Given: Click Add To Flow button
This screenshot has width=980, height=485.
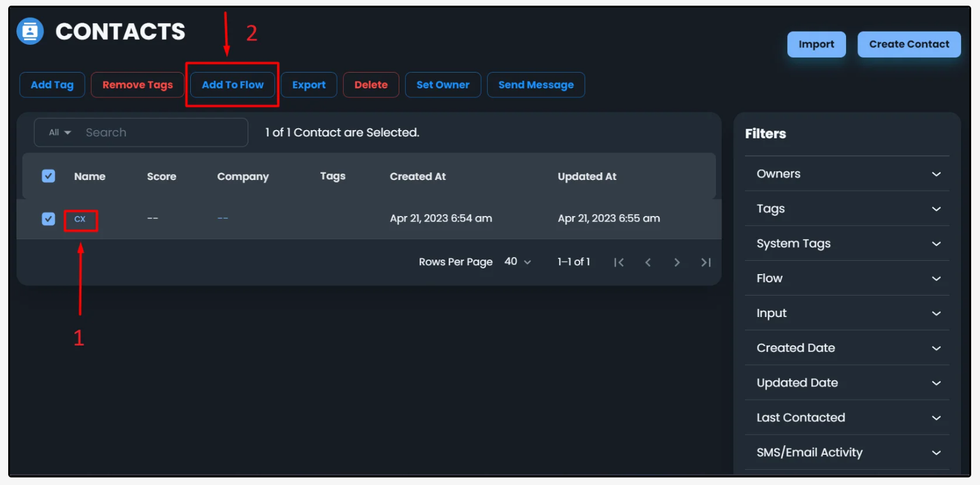Looking at the screenshot, I should 233,85.
